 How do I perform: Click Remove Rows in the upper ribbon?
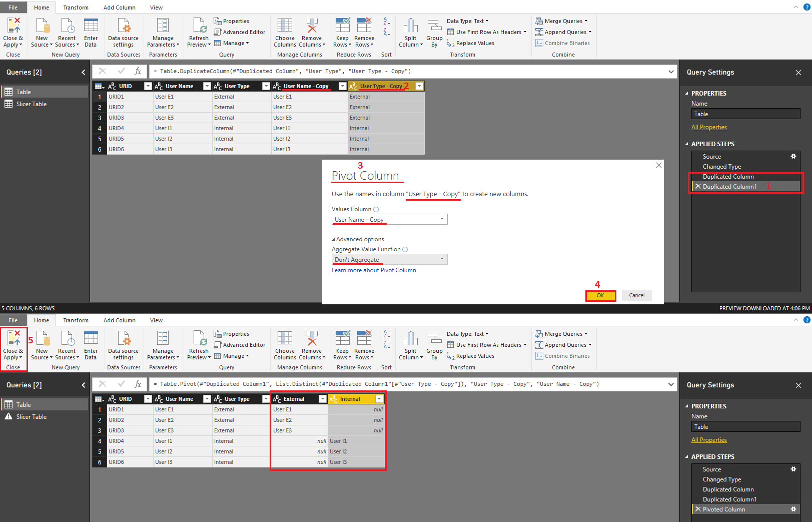pyautogui.click(x=364, y=32)
